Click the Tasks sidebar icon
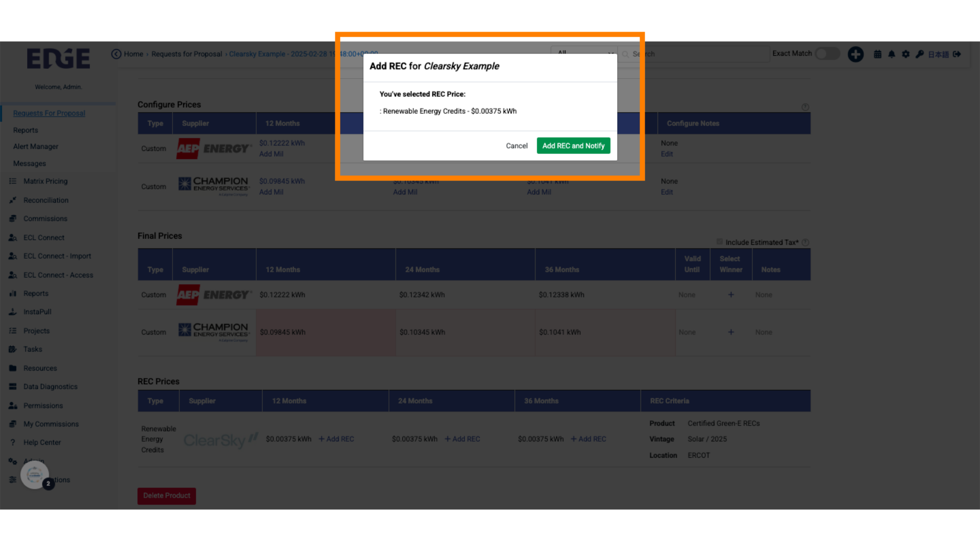The height and width of the screenshot is (551, 980). click(13, 349)
